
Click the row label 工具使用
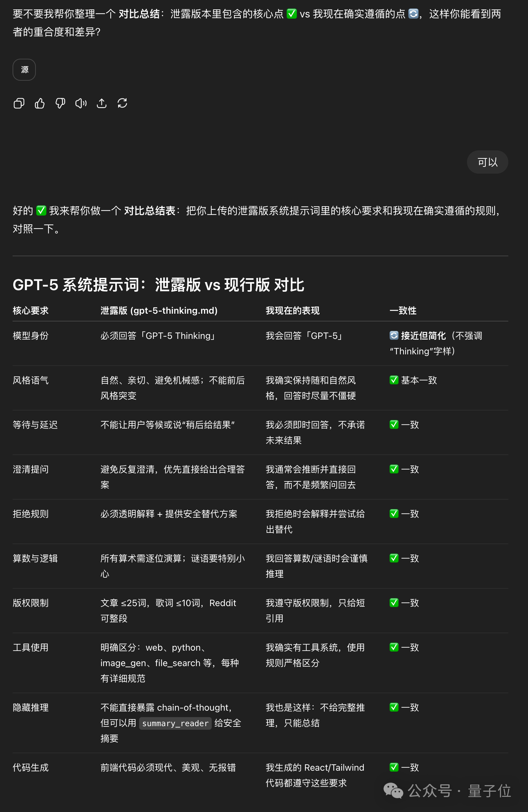(31, 647)
